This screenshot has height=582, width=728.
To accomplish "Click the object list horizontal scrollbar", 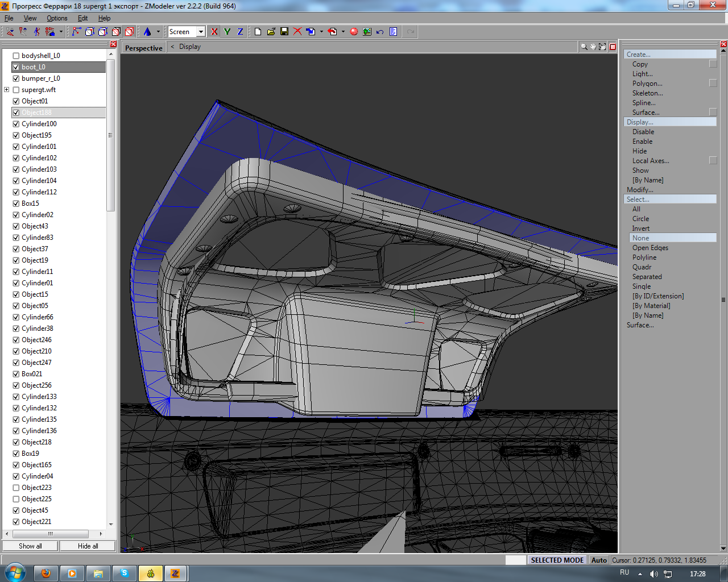I will (51, 534).
